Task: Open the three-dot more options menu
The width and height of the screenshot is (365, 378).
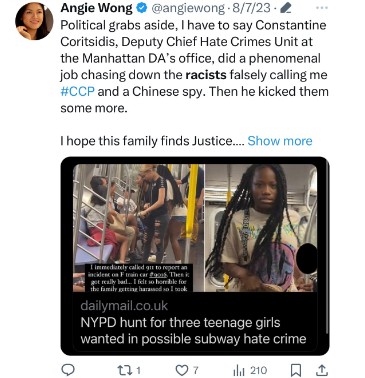Action: click(x=322, y=8)
